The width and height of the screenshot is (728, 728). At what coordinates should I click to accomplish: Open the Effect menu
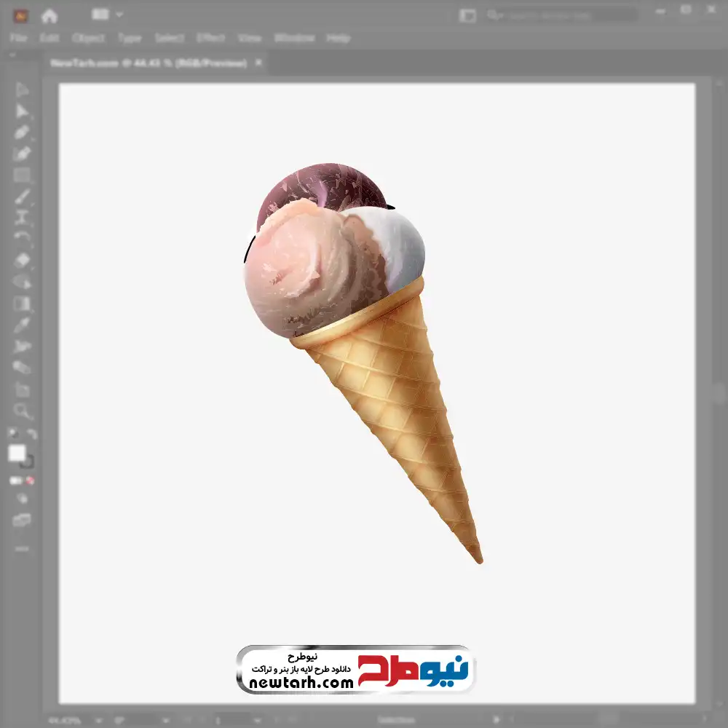click(x=210, y=38)
